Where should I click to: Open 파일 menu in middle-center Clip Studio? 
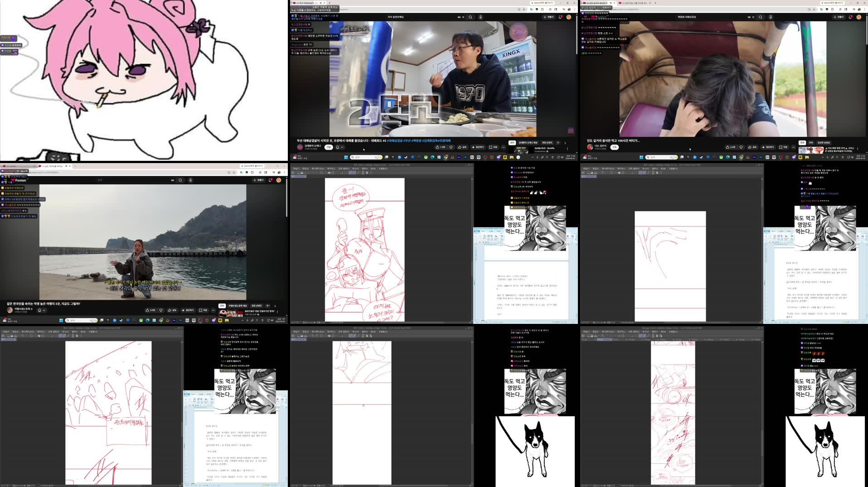point(296,169)
